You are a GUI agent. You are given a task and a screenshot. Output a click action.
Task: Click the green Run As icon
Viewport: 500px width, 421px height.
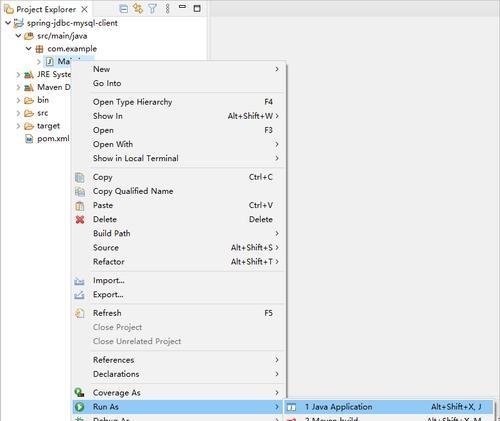pos(79,407)
